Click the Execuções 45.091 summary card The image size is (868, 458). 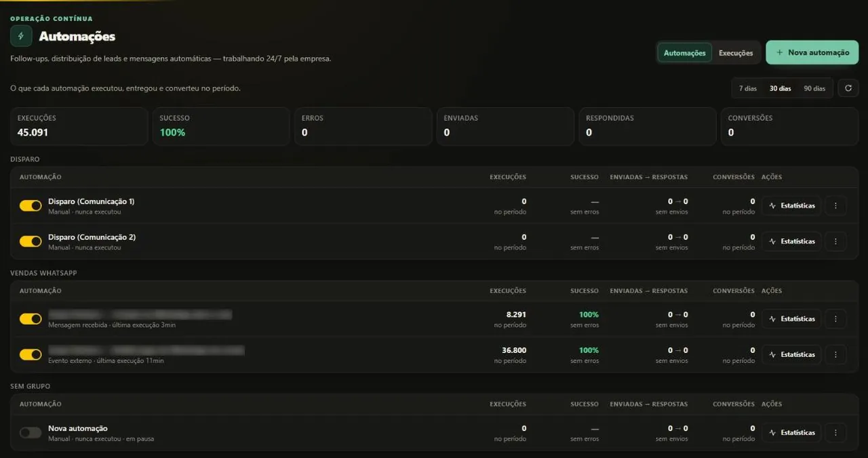[79, 126]
